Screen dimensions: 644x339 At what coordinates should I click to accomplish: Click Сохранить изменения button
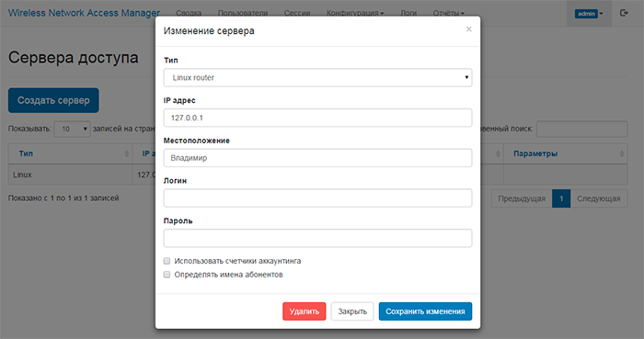pyautogui.click(x=425, y=311)
